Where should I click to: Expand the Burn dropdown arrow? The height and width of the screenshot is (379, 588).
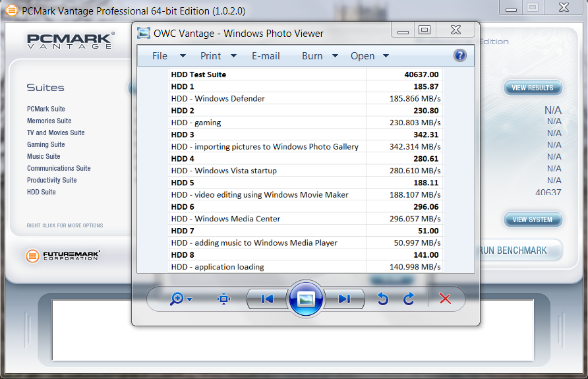[x=336, y=56]
